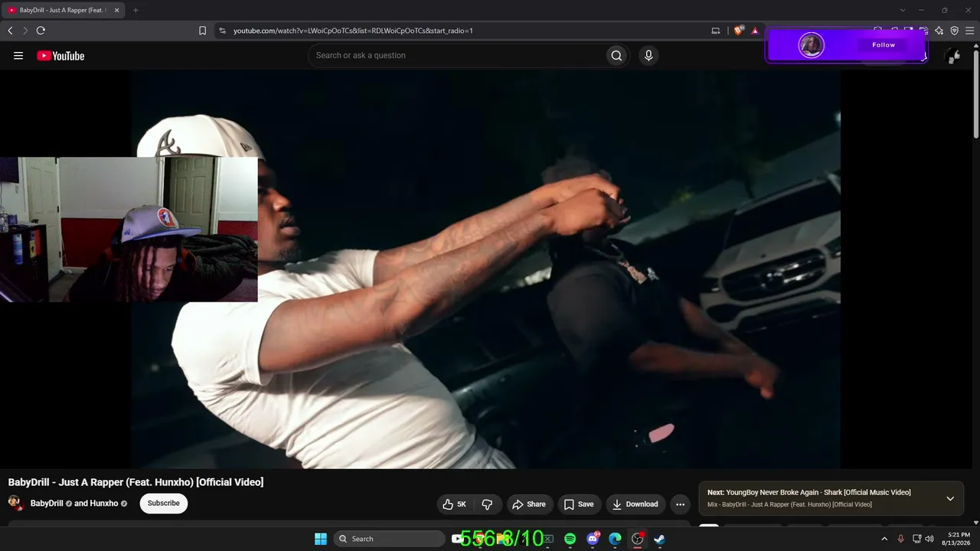Screen dimensions: 980x551
Task: Open the BabyDrill channel name link
Action: [x=47, y=504]
